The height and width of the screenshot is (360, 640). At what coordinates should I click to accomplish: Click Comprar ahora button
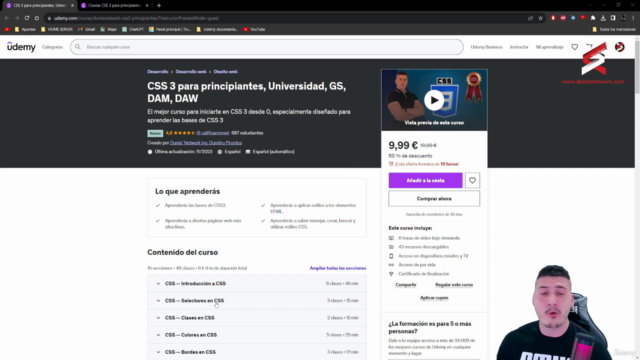tap(434, 199)
